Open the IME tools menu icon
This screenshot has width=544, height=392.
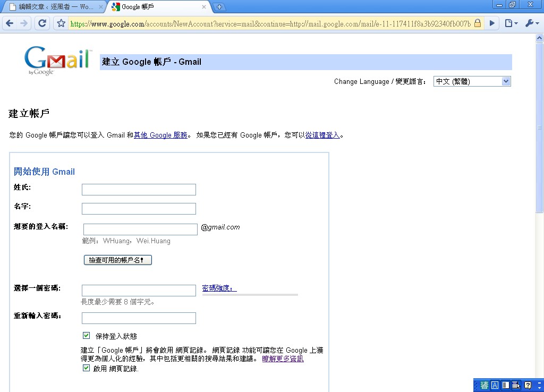pos(516,385)
